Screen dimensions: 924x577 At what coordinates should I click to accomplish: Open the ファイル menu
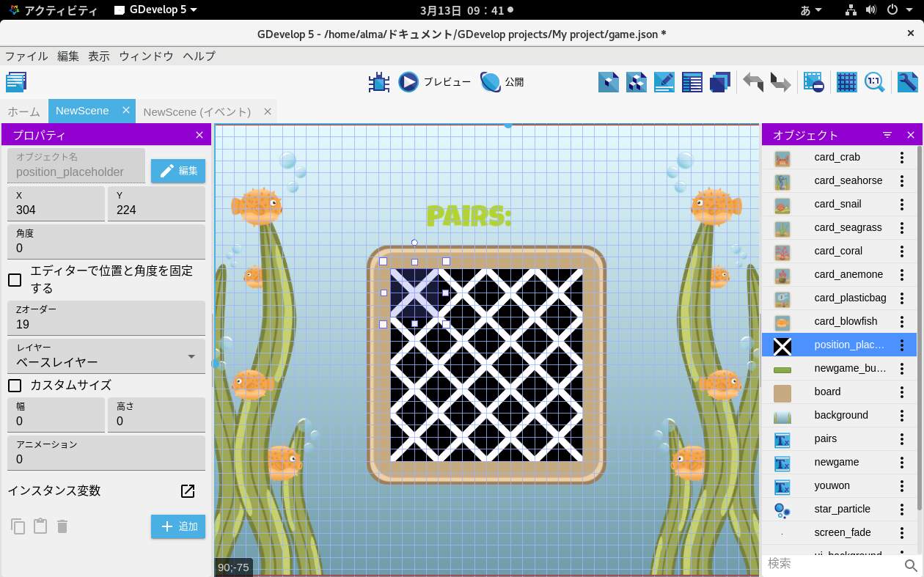[x=26, y=56]
